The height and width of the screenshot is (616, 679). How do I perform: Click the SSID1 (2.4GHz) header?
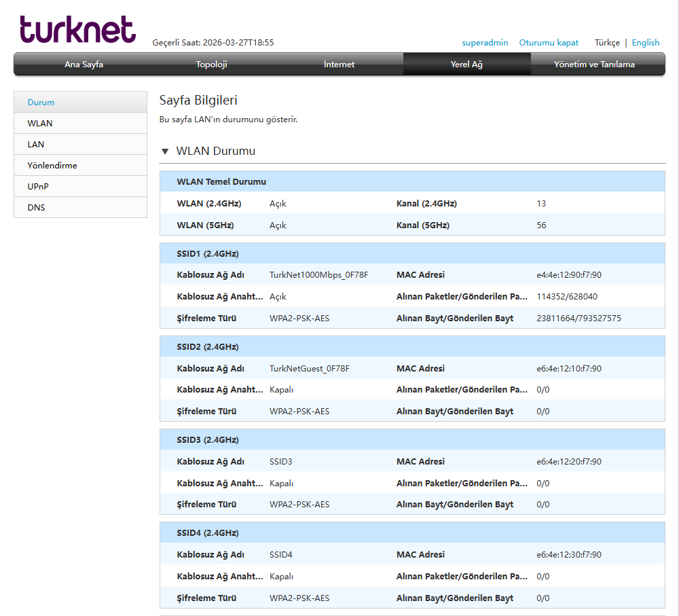pos(412,253)
